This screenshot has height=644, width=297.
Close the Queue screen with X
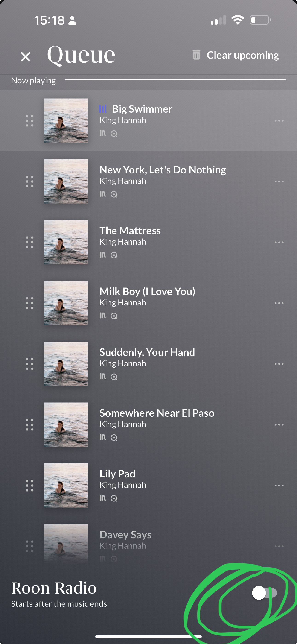(x=26, y=56)
